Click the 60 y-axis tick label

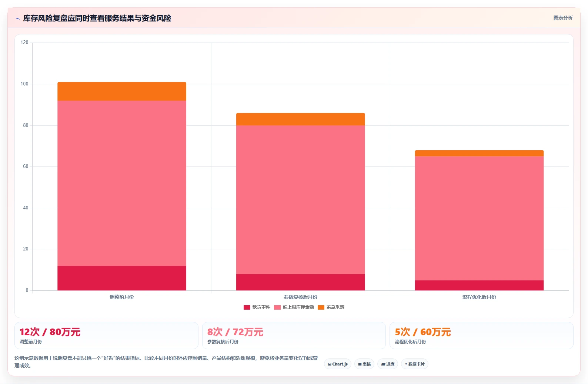click(x=26, y=166)
